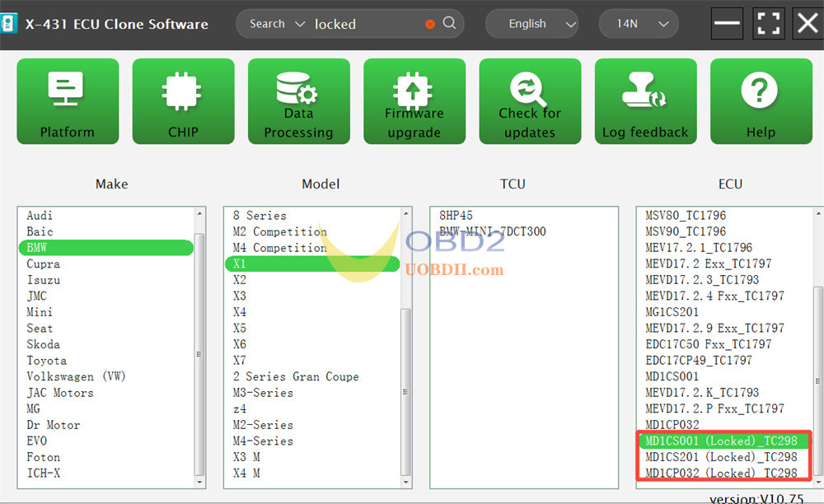Screen dimensions: 824x504
Task: Select MD1CS001 (Locked)_TC298 ECU
Action: [x=723, y=441]
